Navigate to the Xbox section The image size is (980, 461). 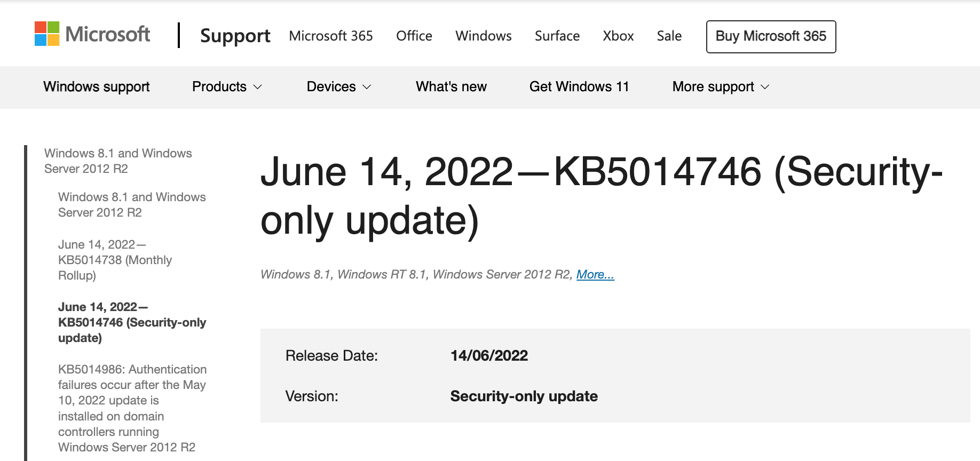(618, 36)
